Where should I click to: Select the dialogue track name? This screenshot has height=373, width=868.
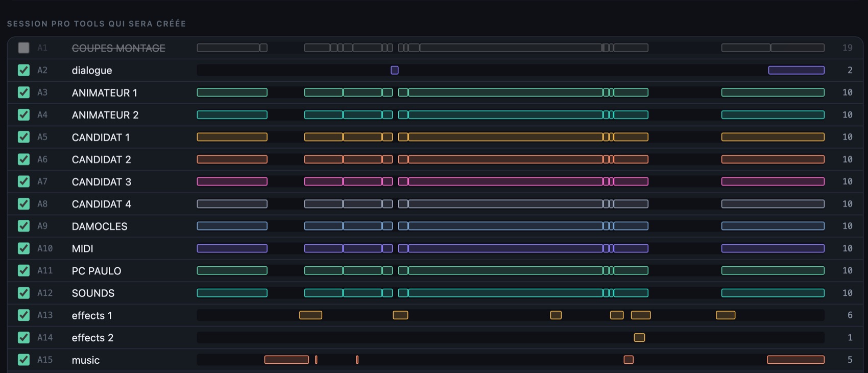pyautogui.click(x=92, y=71)
